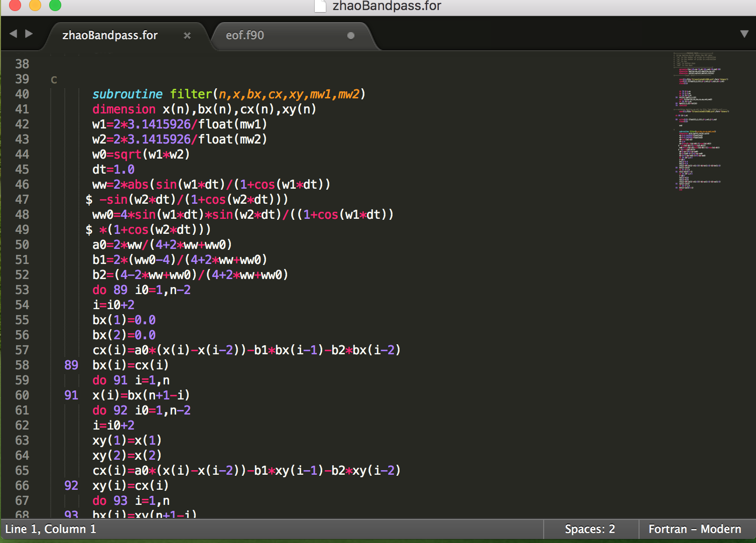Screen dimensions: 756x543
Task: Open the syntax selector showing Fortran – Modern
Action: point(694,529)
